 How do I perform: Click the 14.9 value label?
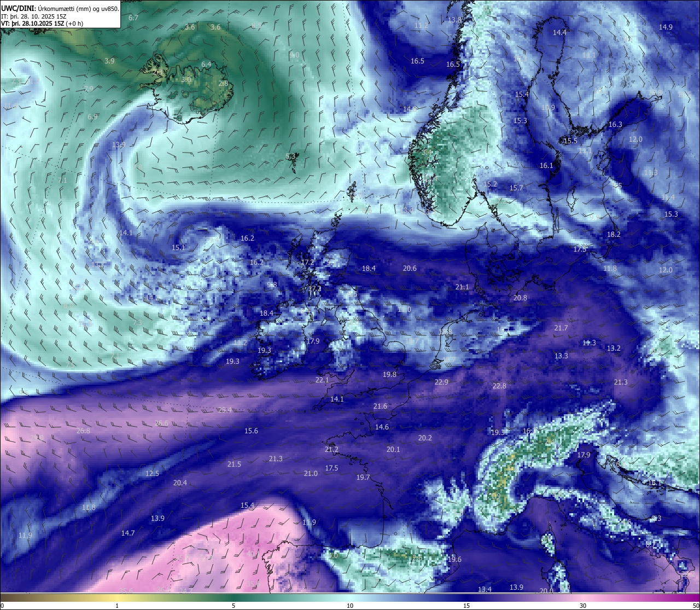[x=666, y=27]
